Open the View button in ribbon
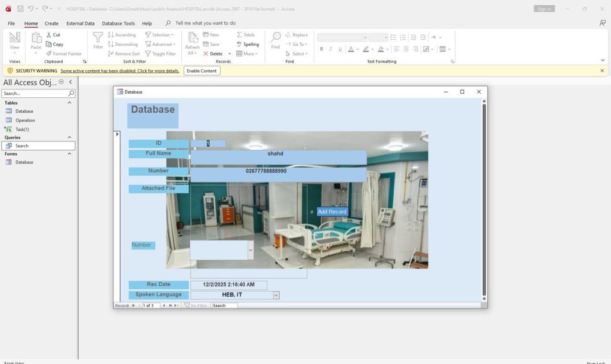The width and height of the screenshot is (611, 364). [x=14, y=43]
